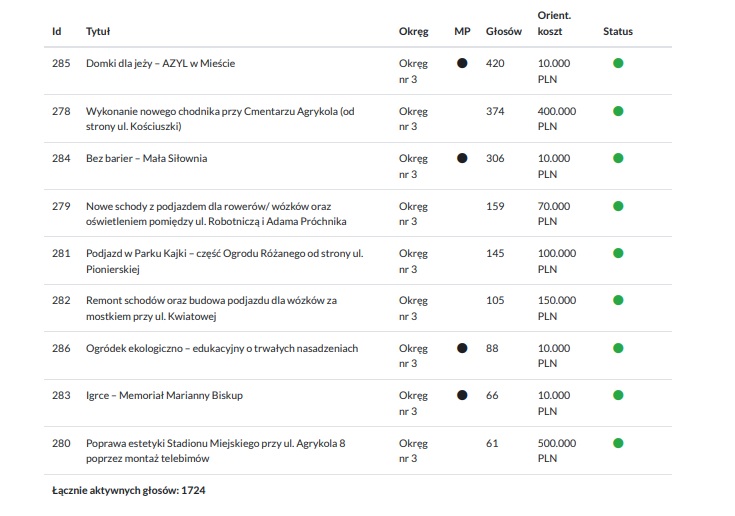Sort by the Głosów column header
This screenshot has height=516, width=735.
503,32
